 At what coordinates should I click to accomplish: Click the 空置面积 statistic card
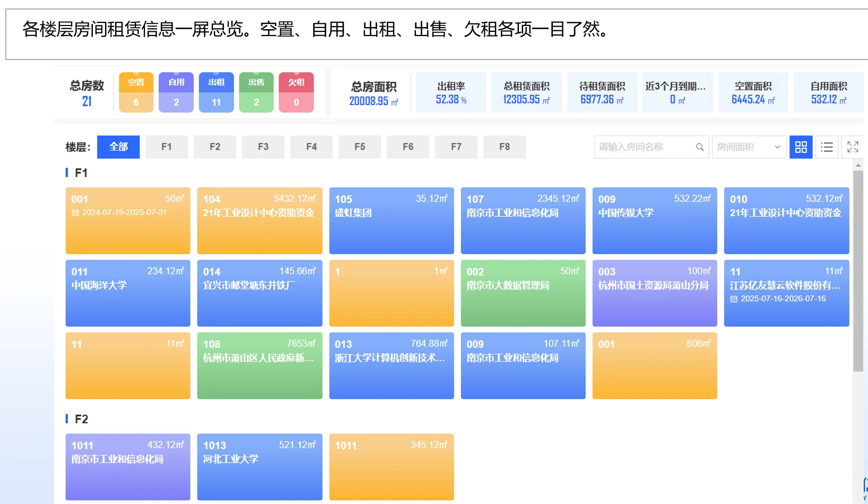753,92
